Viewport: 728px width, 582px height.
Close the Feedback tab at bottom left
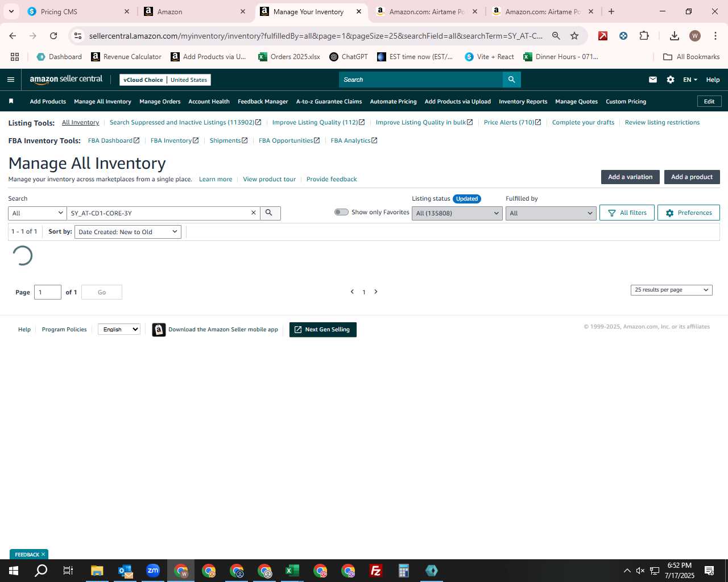click(x=43, y=554)
